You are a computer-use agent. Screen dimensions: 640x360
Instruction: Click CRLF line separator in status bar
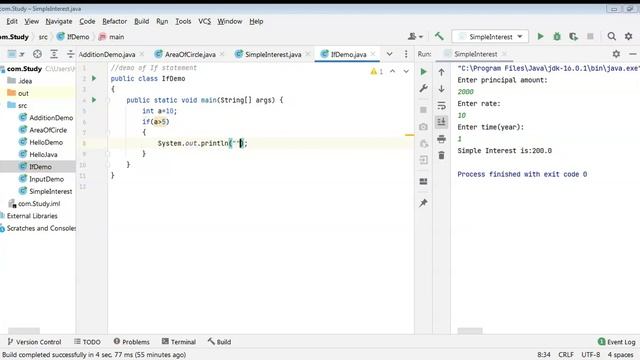click(x=566, y=355)
